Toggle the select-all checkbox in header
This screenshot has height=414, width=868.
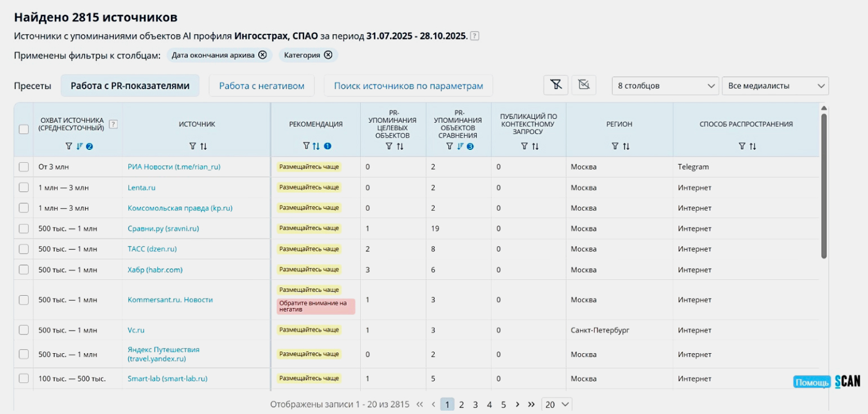(24, 130)
